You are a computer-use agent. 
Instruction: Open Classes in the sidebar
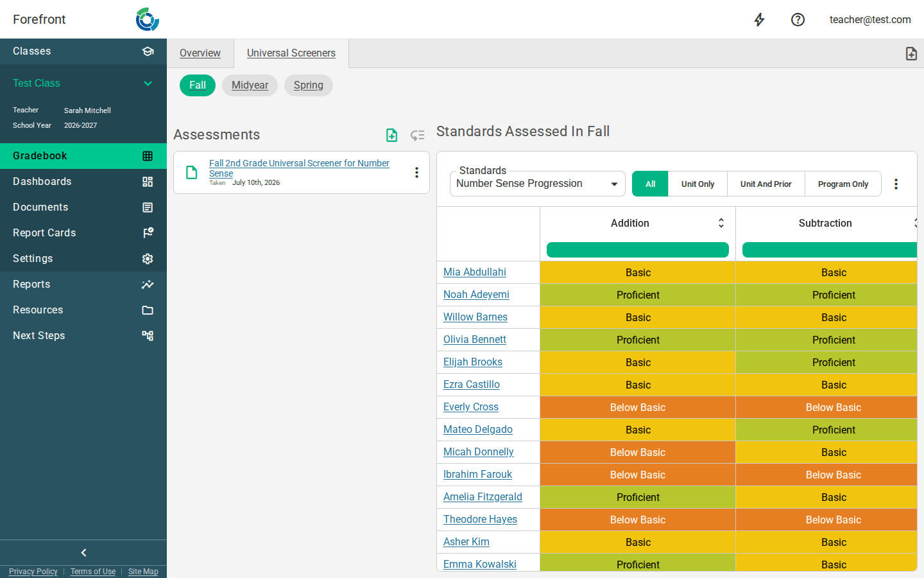click(x=83, y=51)
